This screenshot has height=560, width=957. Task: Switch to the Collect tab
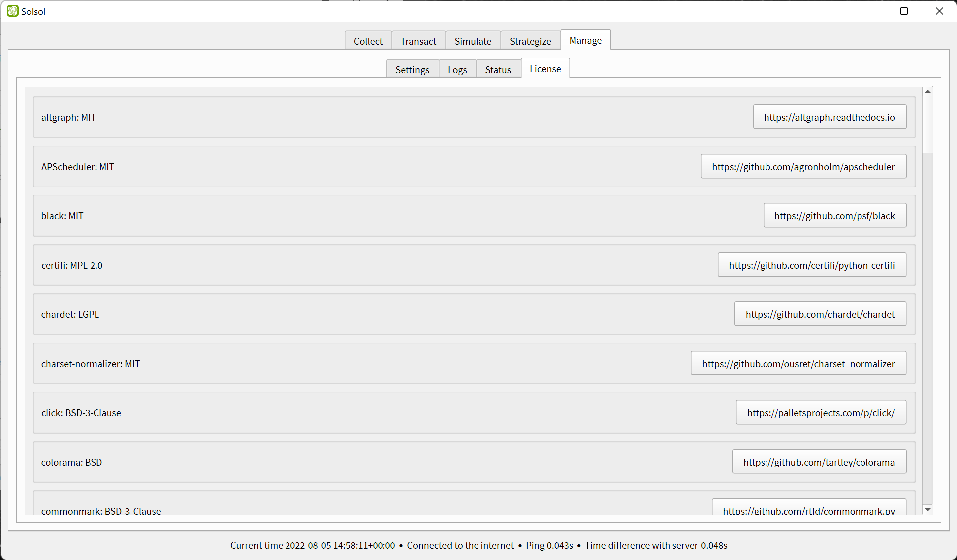tap(368, 41)
